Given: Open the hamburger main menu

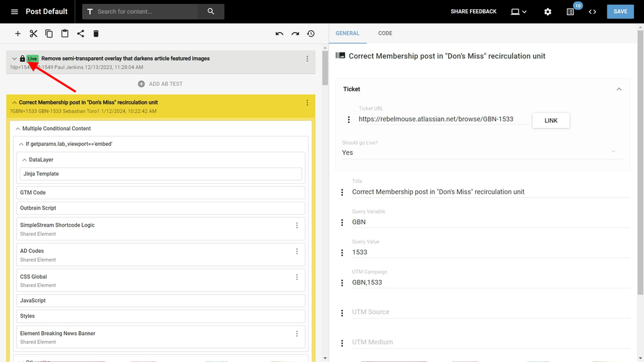Looking at the screenshot, I should pyautogui.click(x=14, y=12).
